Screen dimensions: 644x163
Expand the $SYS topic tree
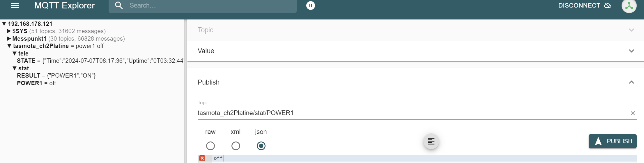[x=9, y=31]
